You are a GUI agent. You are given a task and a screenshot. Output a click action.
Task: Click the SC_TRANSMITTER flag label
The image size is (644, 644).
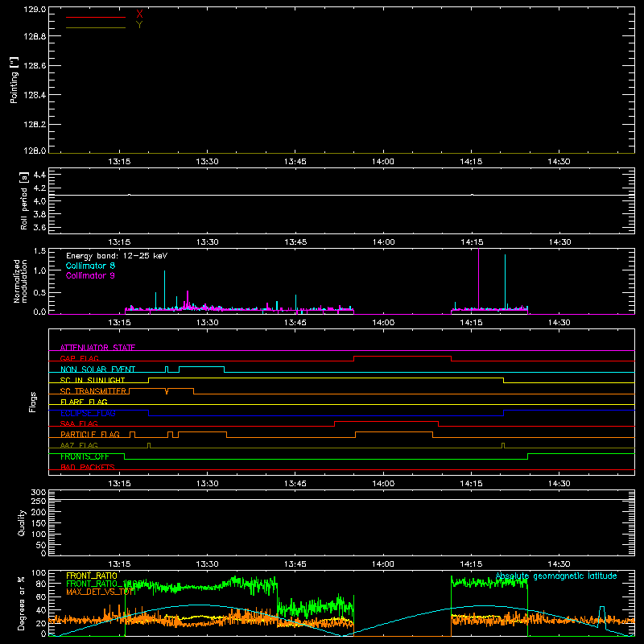[x=93, y=391]
